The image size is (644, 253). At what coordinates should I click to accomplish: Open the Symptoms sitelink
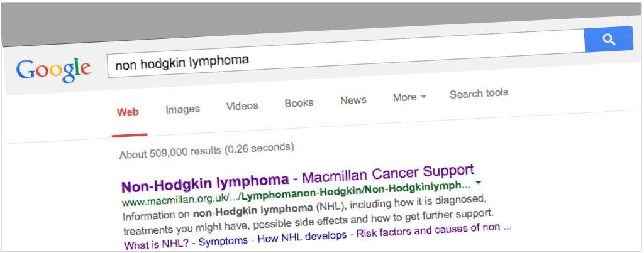click(x=223, y=240)
